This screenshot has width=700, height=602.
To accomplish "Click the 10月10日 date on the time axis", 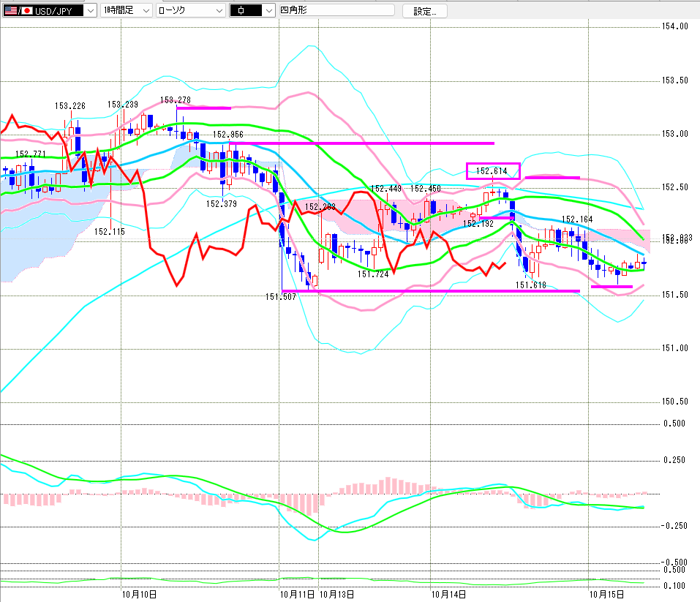I will [x=139, y=594].
